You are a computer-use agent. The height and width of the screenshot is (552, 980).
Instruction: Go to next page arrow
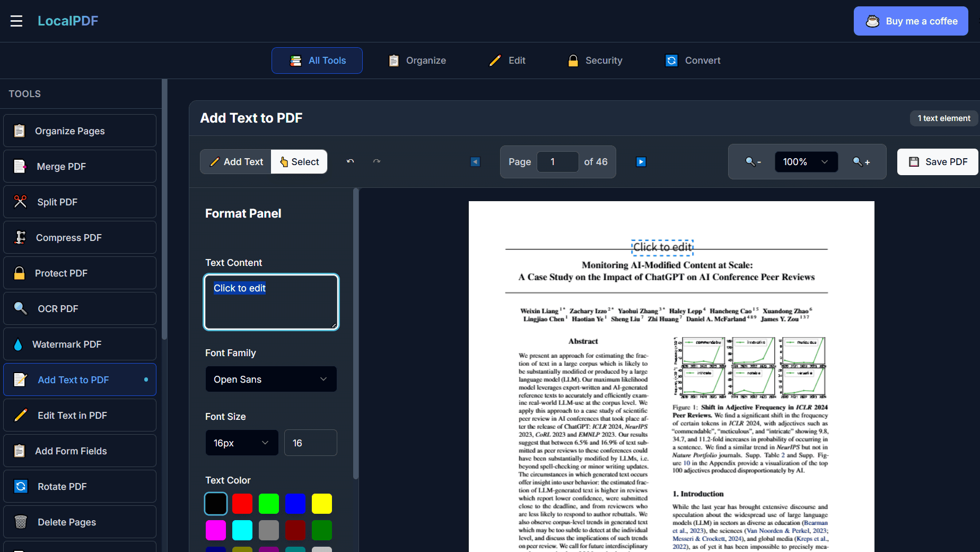[641, 162]
